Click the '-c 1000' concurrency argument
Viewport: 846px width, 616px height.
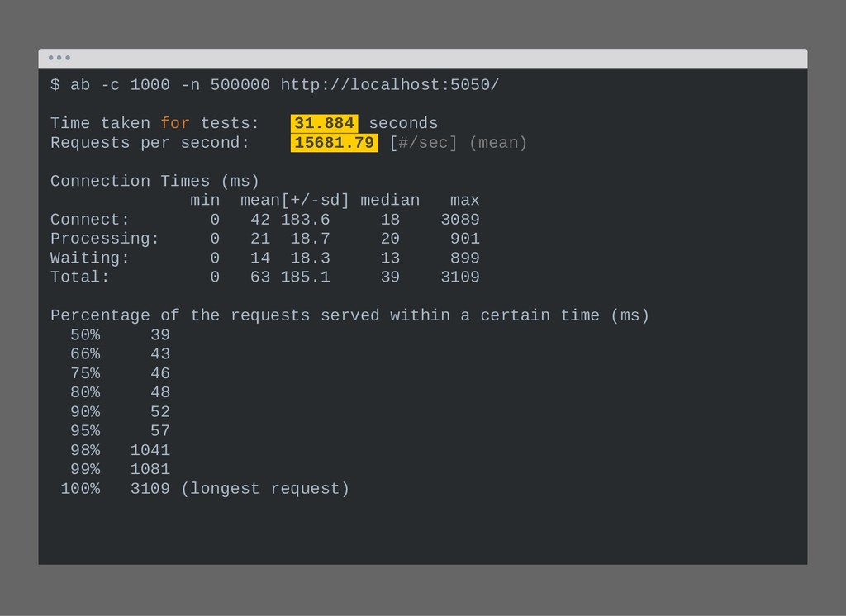(x=135, y=85)
